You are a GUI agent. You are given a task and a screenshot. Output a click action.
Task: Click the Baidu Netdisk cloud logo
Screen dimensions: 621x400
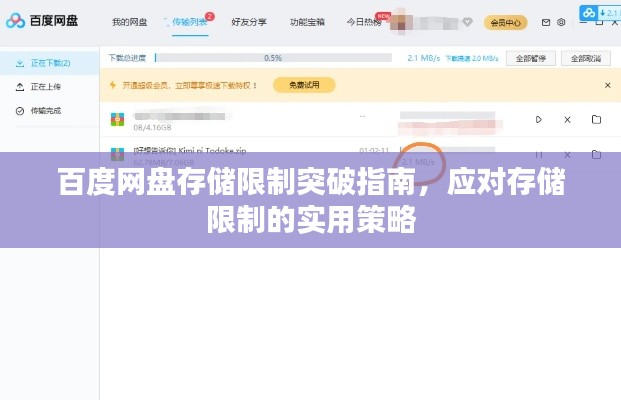(x=15, y=21)
